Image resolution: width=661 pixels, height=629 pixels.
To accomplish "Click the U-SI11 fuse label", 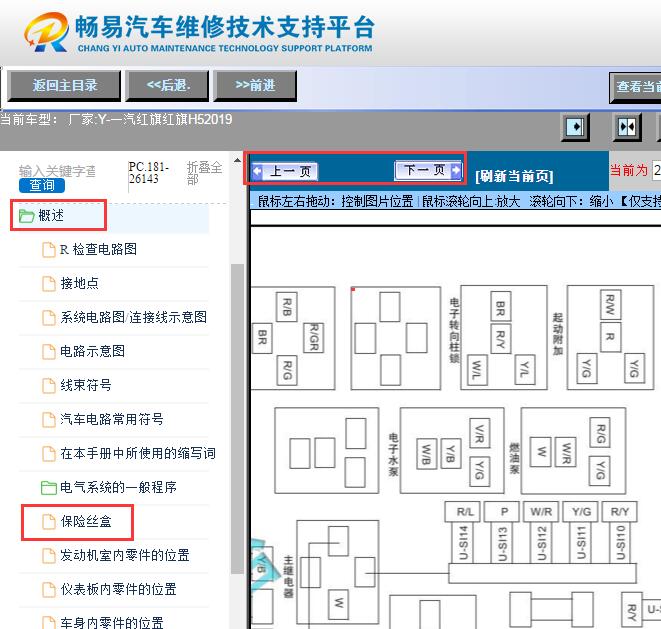I will [x=581, y=543].
